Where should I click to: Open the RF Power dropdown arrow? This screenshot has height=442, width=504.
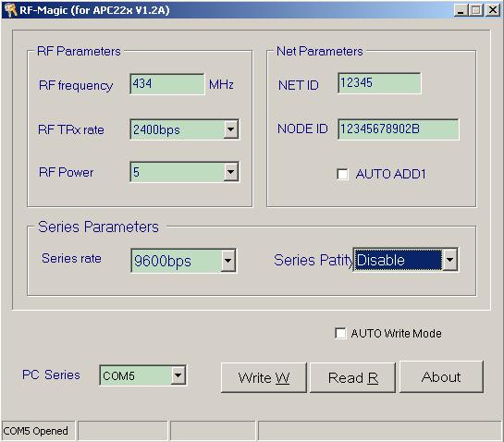[231, 172]
